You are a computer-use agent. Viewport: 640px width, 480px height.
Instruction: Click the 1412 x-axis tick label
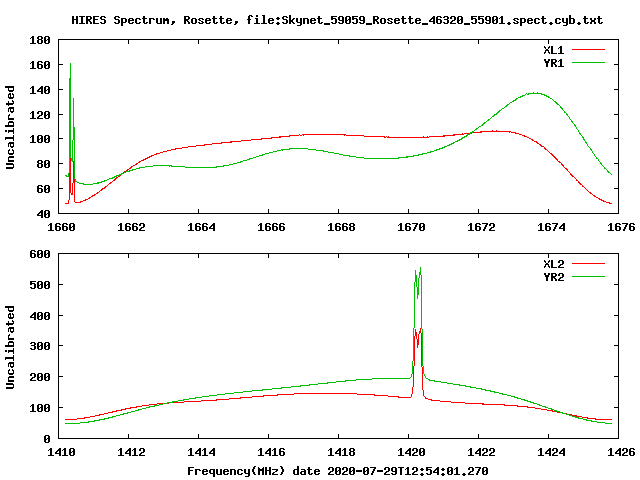(x=131, y=452)
